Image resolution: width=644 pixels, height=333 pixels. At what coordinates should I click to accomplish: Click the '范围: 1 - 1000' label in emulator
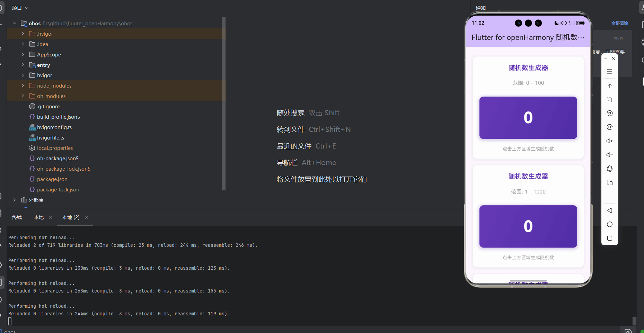click(528, 192)
